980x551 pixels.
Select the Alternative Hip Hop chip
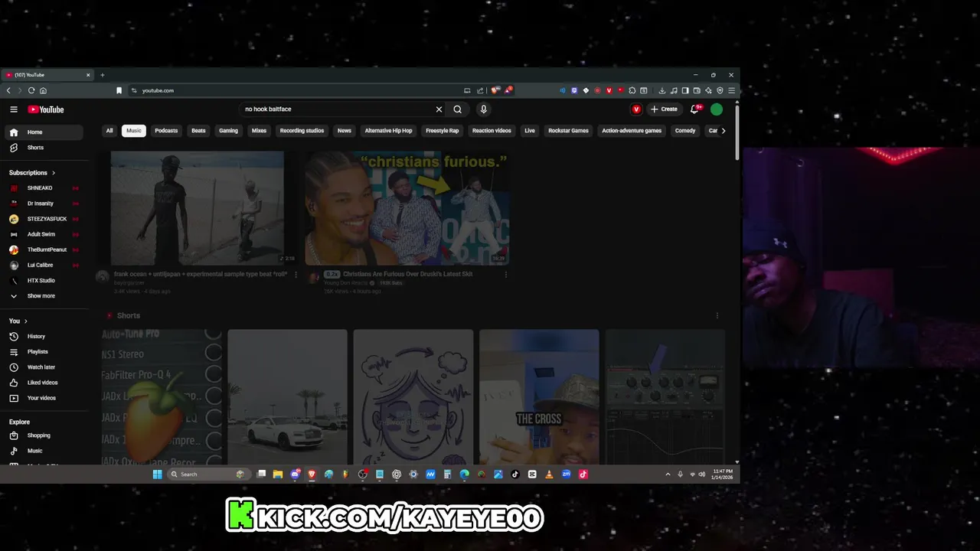tap(388, 131)
